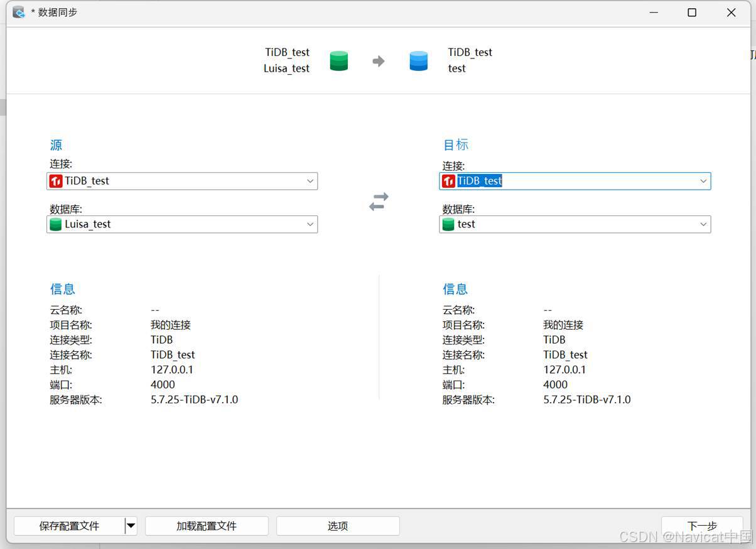
Task: Click TiDB icon in source connection field
Action: click(x=56, y=181)
